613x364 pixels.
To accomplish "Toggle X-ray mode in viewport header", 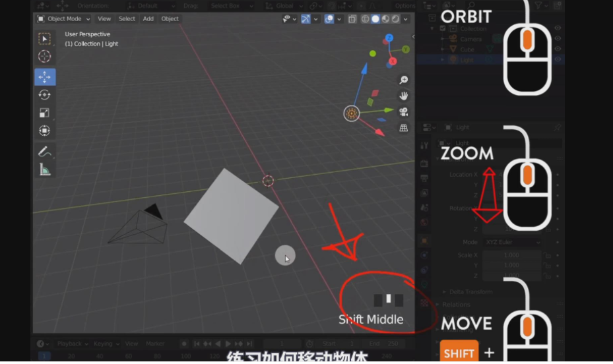I will pyautogui.click(x=352, y=19).
